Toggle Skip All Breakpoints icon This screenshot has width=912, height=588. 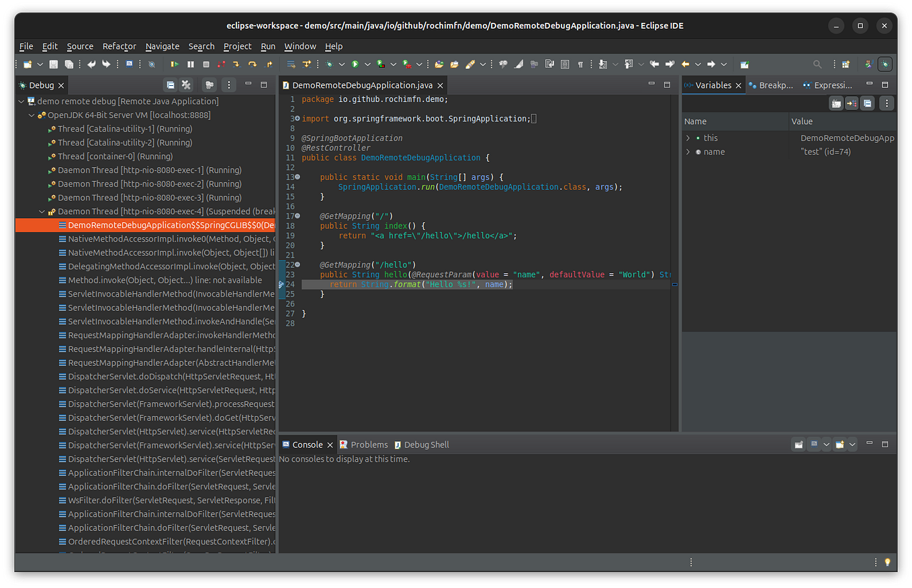click(152, 64)
